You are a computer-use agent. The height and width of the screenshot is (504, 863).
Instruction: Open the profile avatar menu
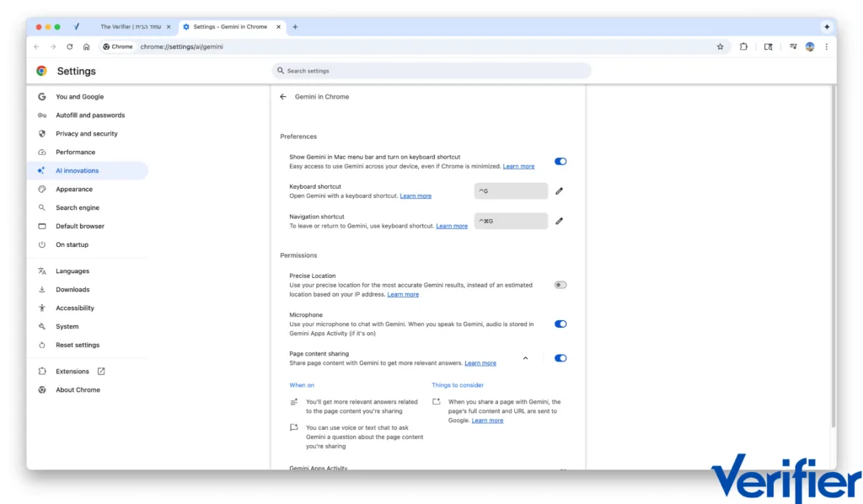point(810,46)
